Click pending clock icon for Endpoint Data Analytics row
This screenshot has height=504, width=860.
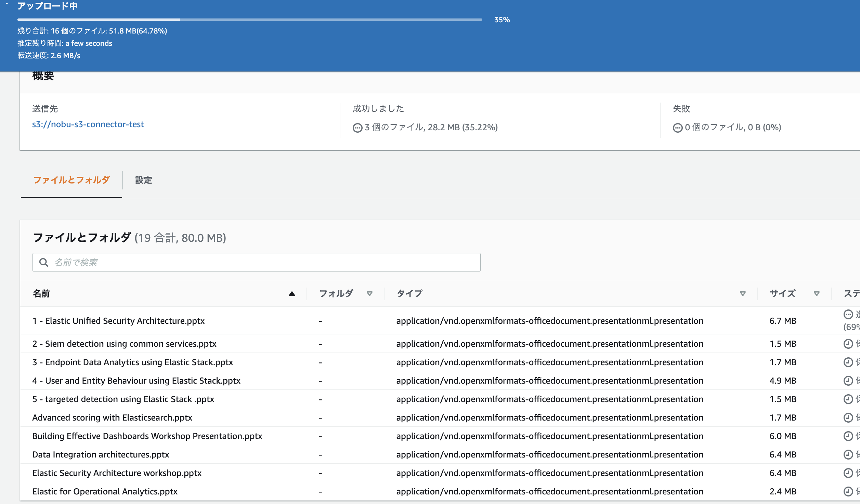[848, 362]
